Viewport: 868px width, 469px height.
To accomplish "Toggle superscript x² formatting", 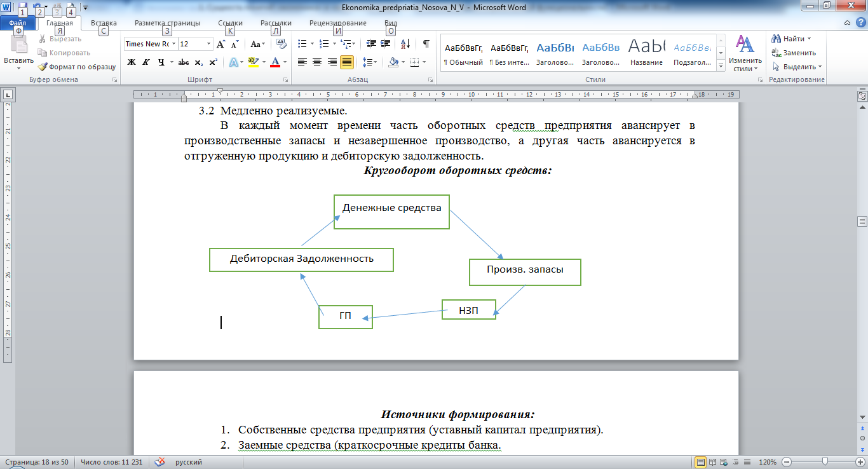I will (213, 62).
